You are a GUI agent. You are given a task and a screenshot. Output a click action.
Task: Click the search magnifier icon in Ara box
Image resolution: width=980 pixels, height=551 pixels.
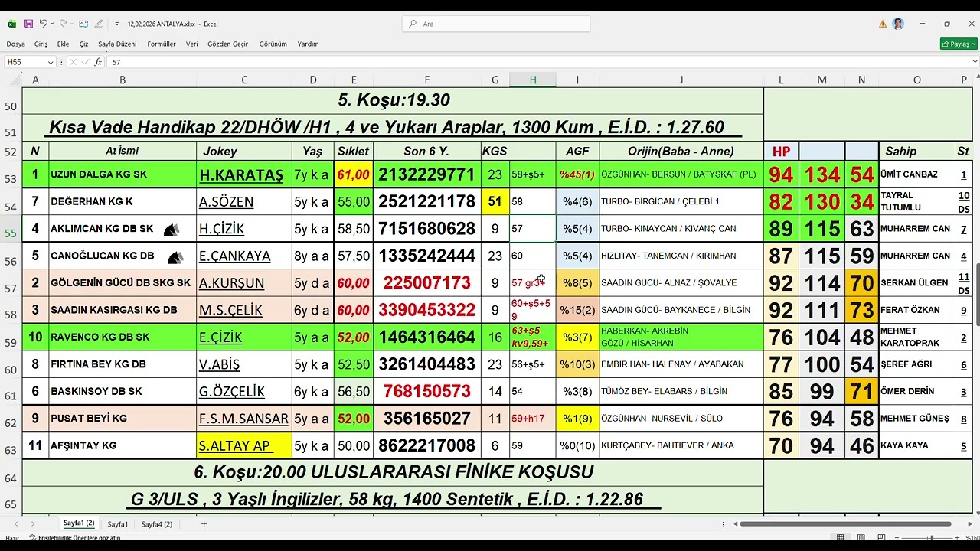click(x=413, y=24)
